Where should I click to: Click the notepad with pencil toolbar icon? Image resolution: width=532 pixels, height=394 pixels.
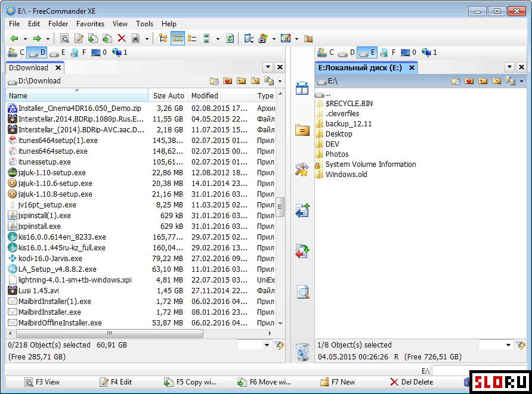(286, 39)
